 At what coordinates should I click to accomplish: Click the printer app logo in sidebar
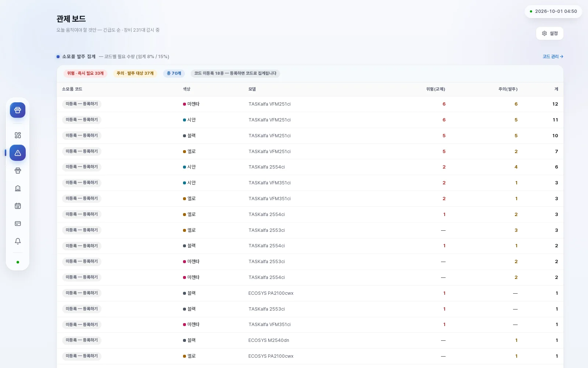(18, 110)
